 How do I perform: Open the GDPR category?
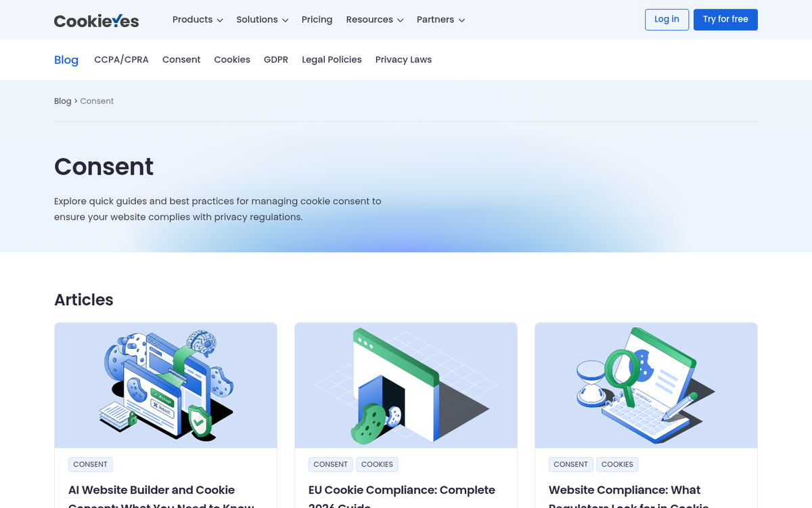(x=276, y=60)
